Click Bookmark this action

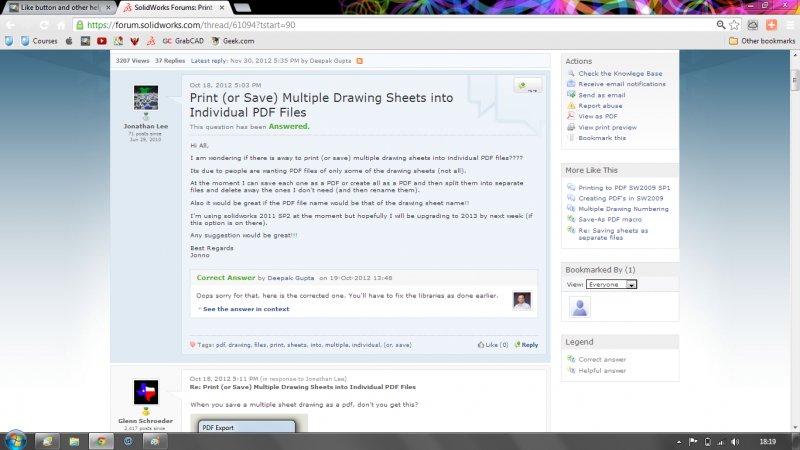point(602,138)
